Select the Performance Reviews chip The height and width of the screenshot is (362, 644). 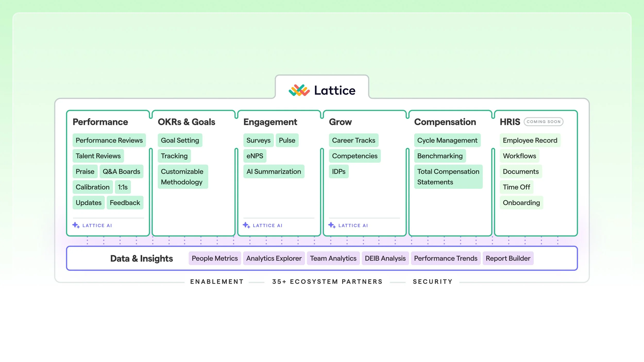pyautogui.click(x=109, y=140)
